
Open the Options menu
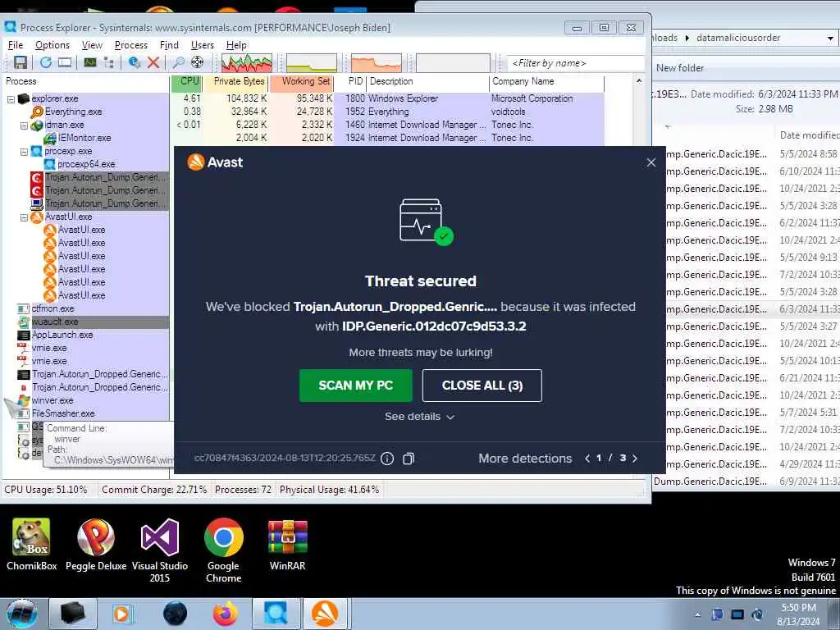(x=52, y=45)
